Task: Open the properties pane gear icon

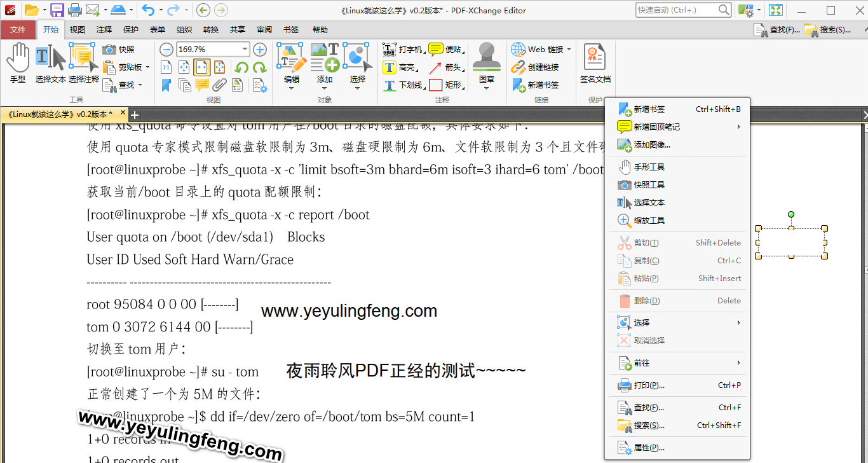Action: click(259, 85)
